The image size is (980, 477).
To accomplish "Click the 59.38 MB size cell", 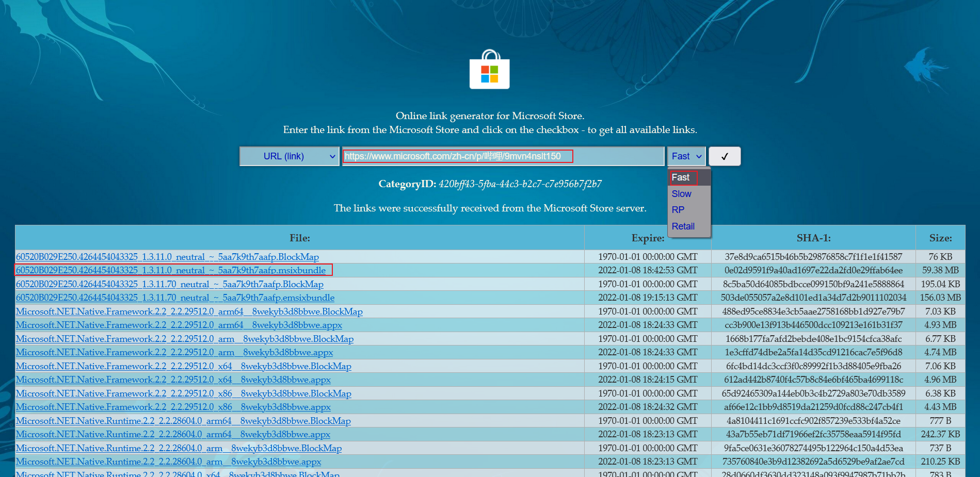I will [x=940, y=270].
